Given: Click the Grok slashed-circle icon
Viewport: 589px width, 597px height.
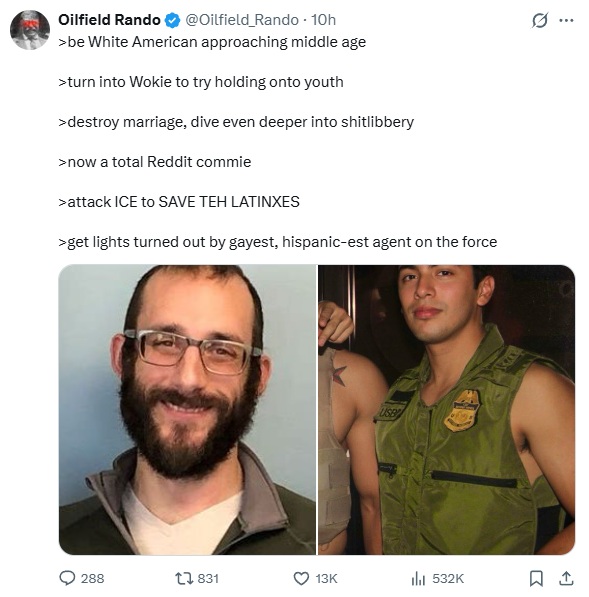Looking at the screenshot, I should coord(540,20).
